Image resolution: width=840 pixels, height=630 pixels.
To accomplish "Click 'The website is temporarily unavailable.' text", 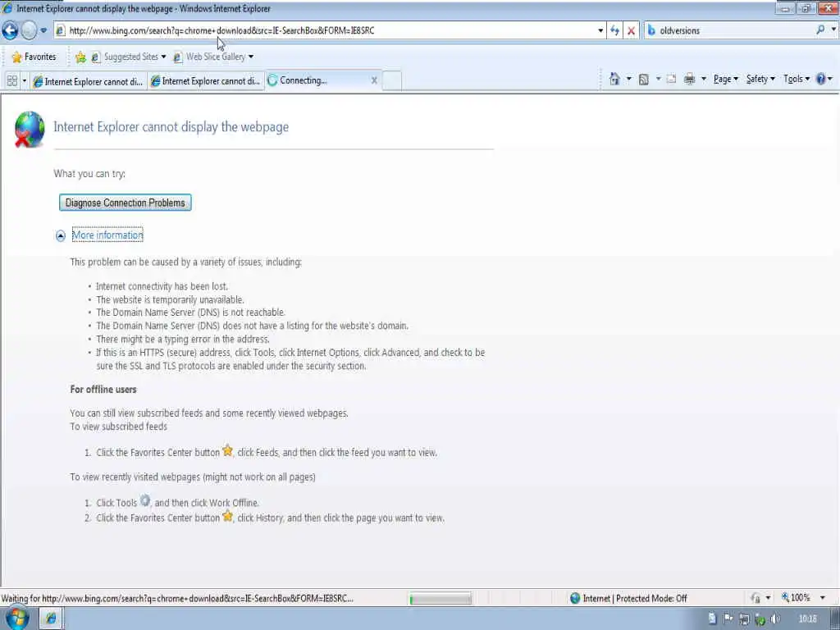I will tap(170, 299).
